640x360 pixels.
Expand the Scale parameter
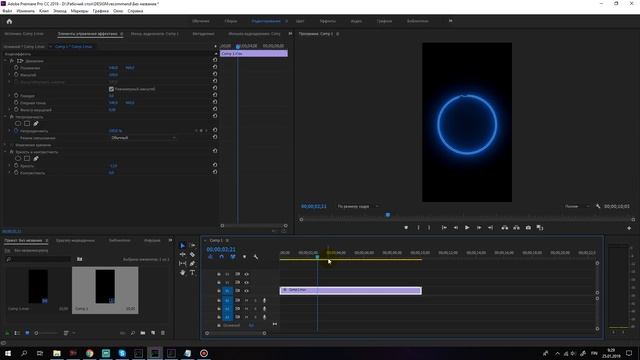pos(10,75)
